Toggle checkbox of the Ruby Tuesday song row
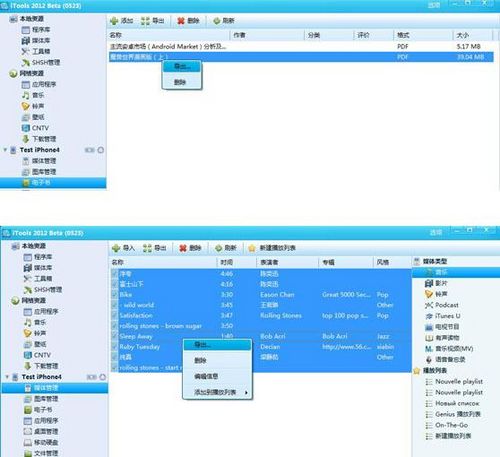The image size is (500, 457). point(114,347)
